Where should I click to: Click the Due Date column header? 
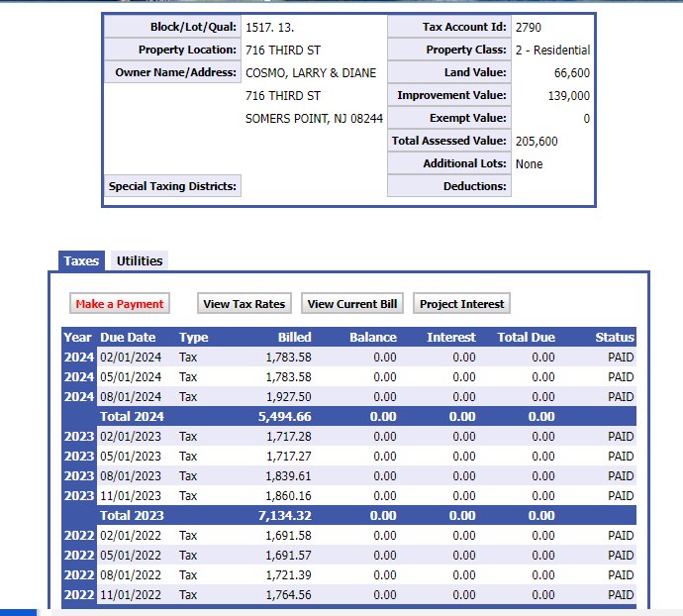click(128, 337)
